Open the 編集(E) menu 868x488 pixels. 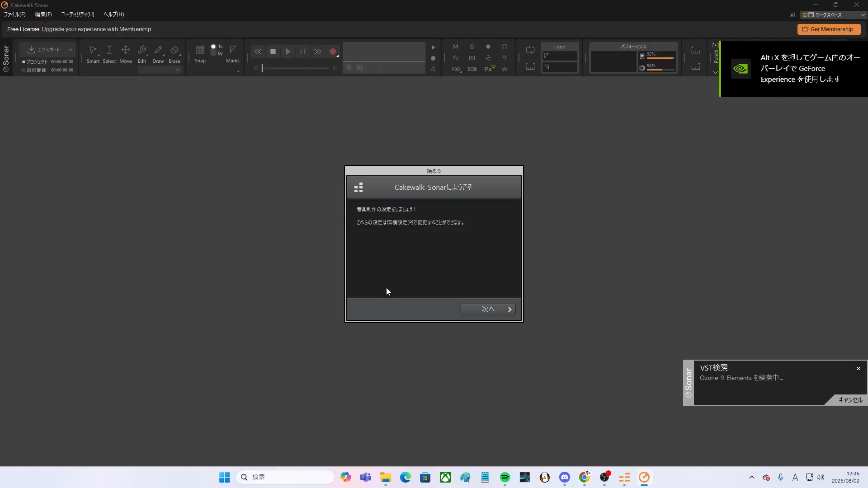43,14
